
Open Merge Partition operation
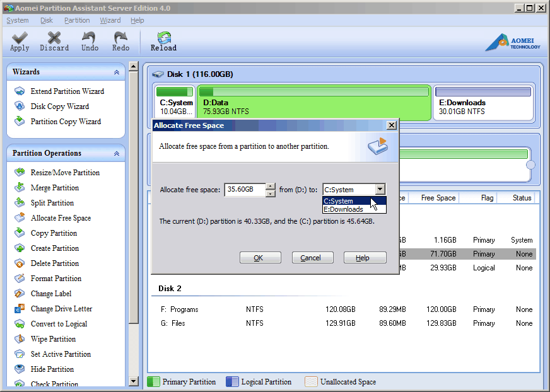click(x=54, y=188)
